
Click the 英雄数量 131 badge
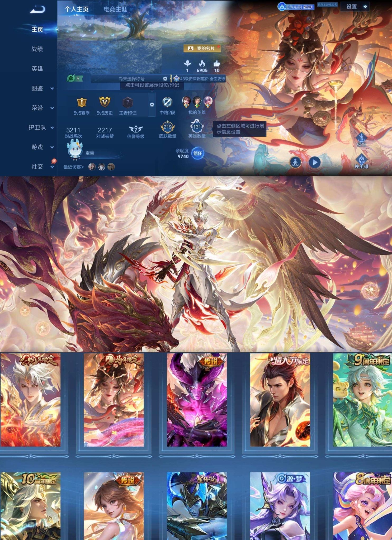pos(197,129)
